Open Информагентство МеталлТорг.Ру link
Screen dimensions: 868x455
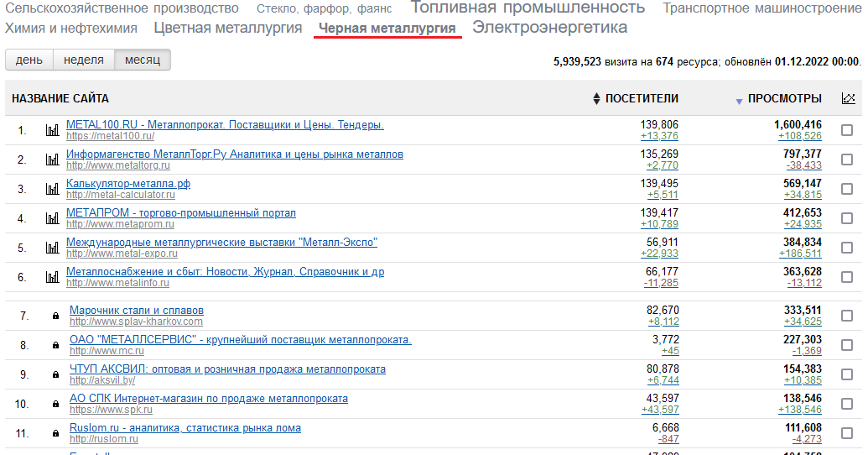pos(235,154)
